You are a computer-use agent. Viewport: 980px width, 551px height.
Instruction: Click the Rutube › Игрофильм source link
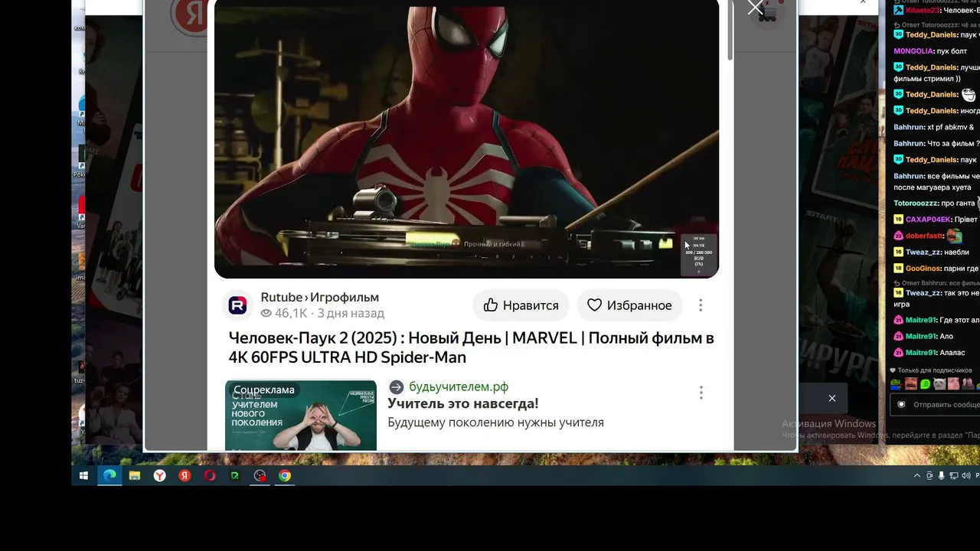[x=320, y=298]
